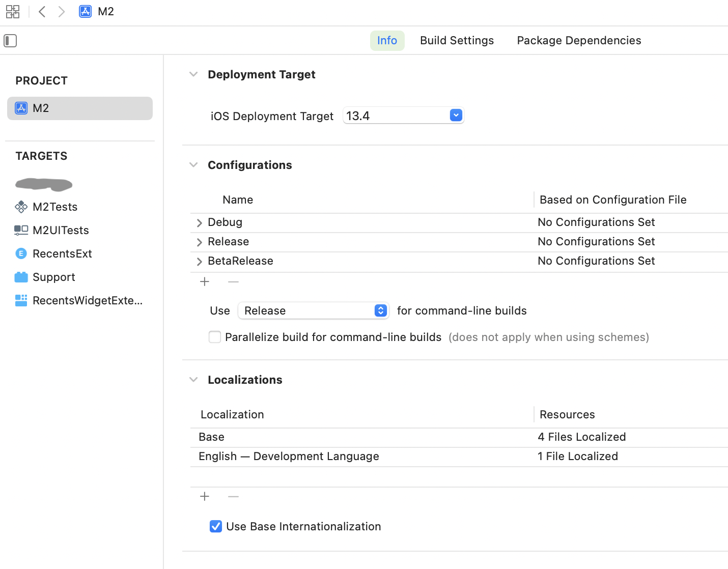The height and width of the screenshot is (569, 728).
Task: Toggle the project/targets sidebar icon
Action: pos(10,41)
